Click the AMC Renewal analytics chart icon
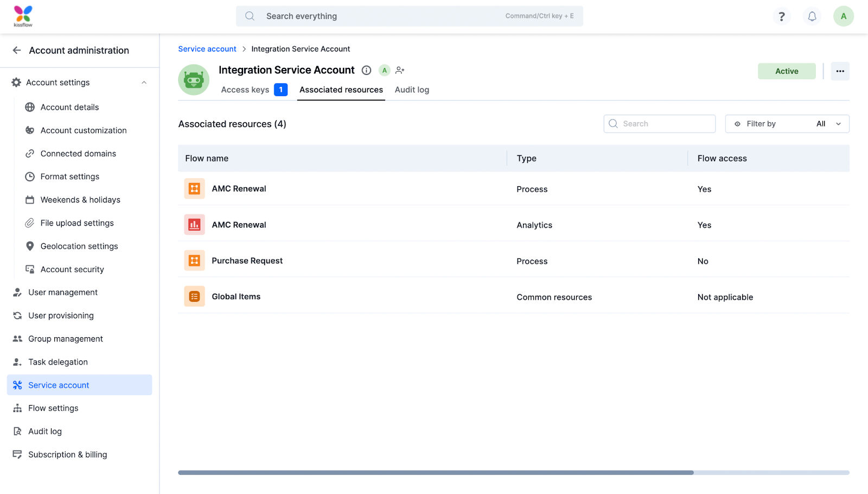Screen dimensions: 868x494 (194, 225)
